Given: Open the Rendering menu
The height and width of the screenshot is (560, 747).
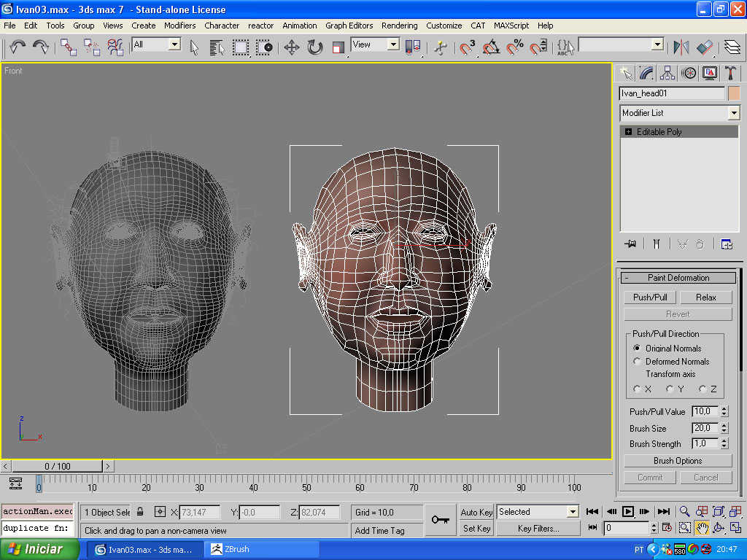Looking at the screenshot, I should click(399, 26).
